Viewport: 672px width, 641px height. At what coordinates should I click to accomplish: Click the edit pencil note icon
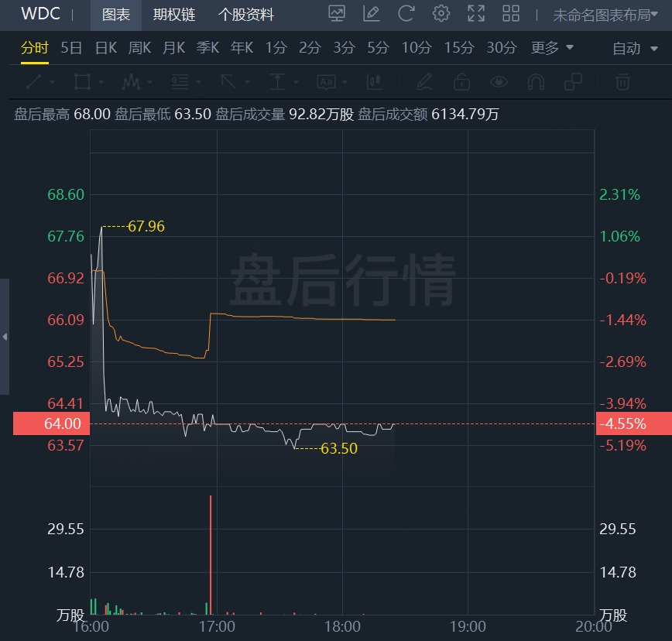pos(372,14)
